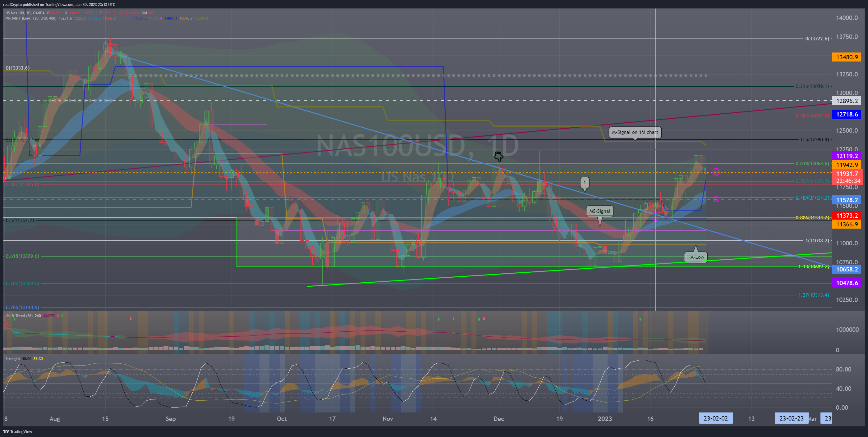Click the 'Nov' label on time axis

388,419
